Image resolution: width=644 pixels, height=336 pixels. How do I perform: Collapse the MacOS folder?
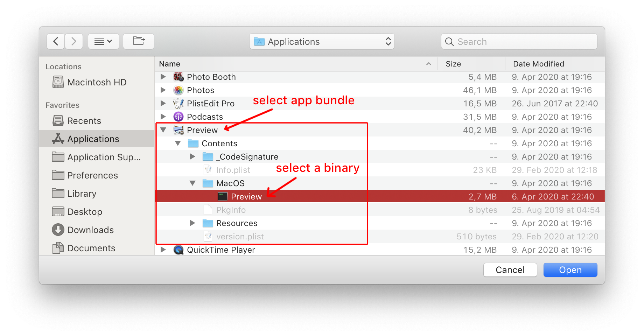coord(192,183)
